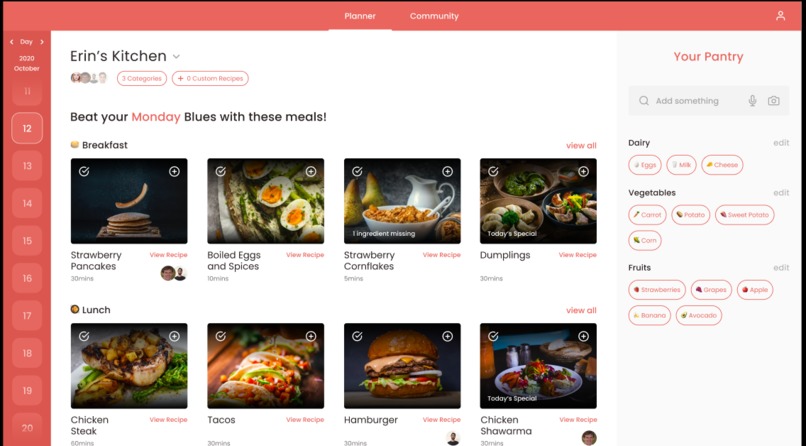Viewport: 806px width, 446px height.
Task: Mark Strawberry Cornflakes checkmark
Action: click(x=357, y=172)
